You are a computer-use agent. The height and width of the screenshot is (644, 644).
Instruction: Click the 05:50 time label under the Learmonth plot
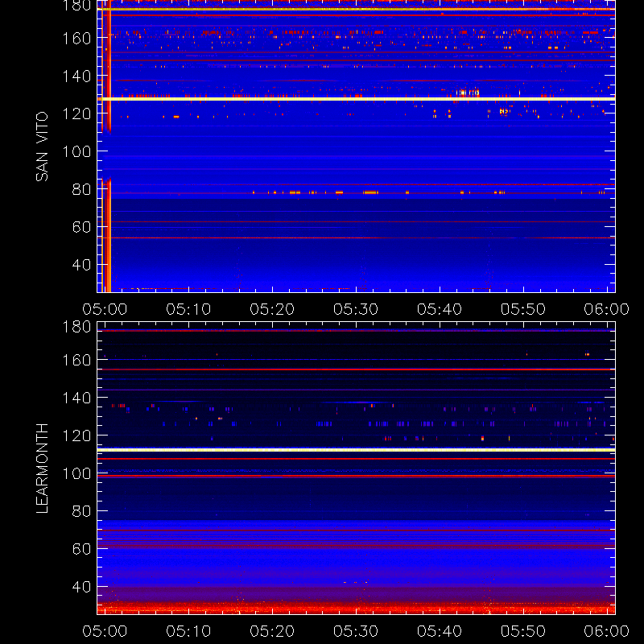click(x=523, y=631)
